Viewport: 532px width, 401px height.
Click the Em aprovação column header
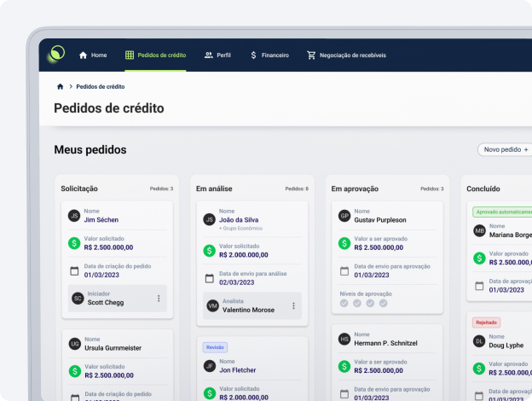click(x=355, y=189)
